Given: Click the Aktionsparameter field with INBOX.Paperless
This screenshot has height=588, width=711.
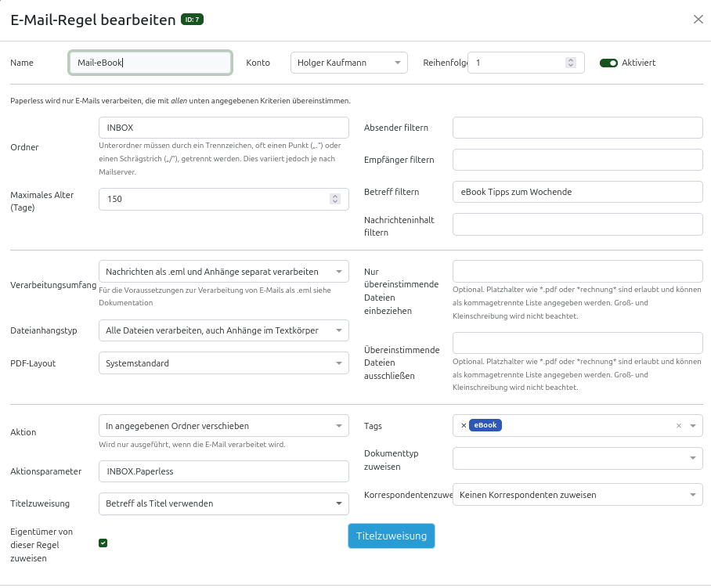Looking at the screenshot, I should point(224,471).
